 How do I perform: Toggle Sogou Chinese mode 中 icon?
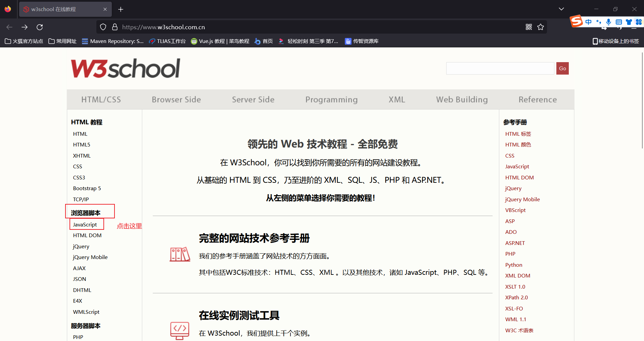589,22
